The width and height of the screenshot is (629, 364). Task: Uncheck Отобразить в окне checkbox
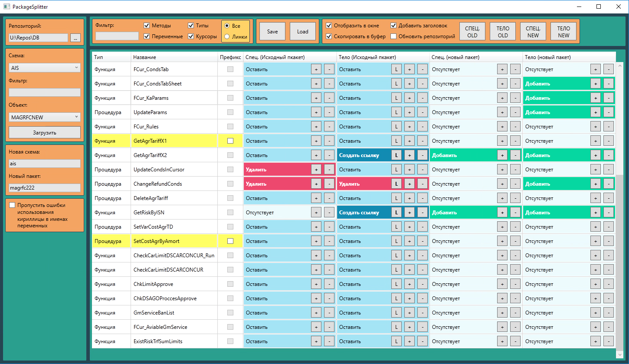pos(329,26)
